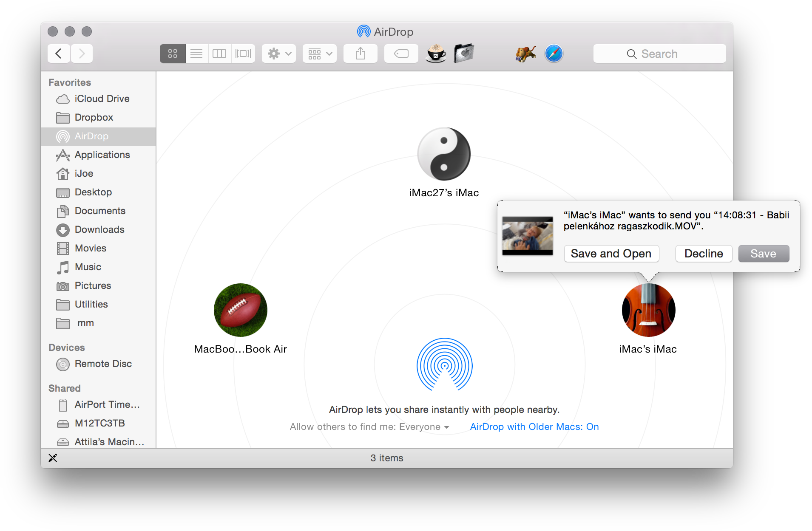The image size is (812, 531).
Task: Click AirDrop with Older Macs link
Action: coord(534,426)
